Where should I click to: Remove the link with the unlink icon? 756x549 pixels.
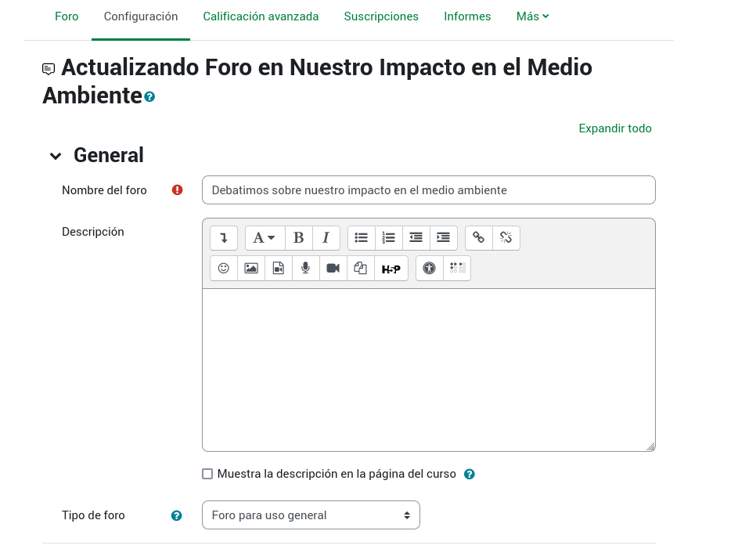click(506, 238)
